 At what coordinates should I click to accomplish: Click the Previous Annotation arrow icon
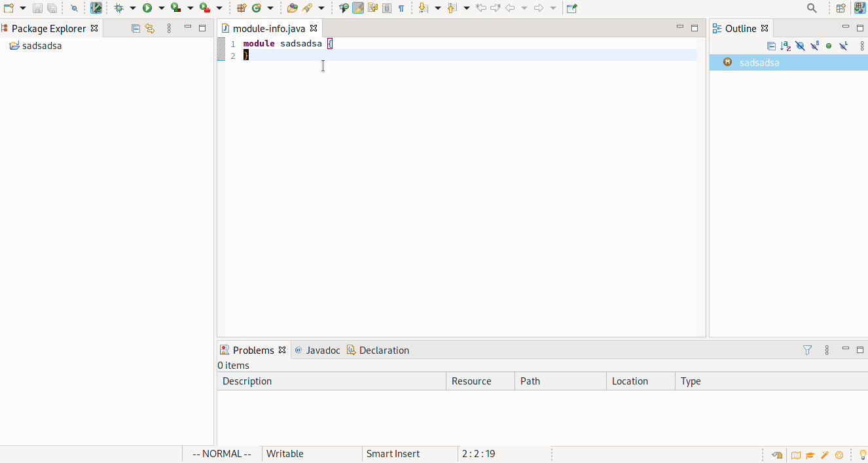coord(452,8)
